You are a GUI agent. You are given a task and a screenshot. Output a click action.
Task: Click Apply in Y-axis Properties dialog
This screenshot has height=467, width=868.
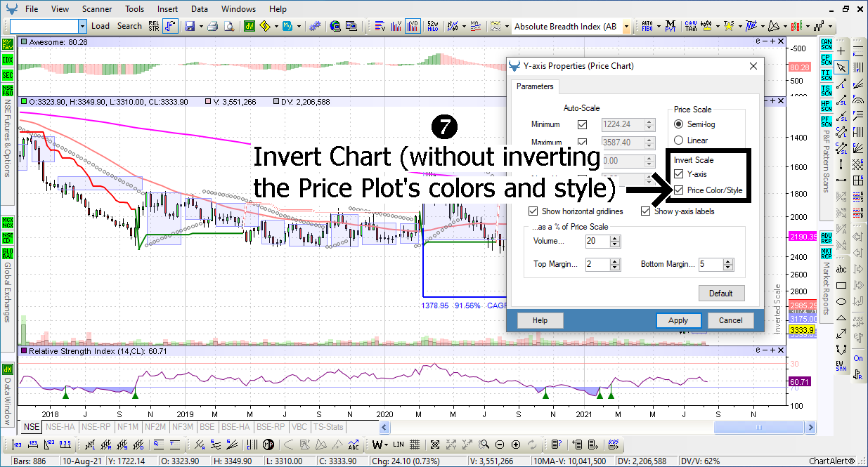(x=678, y=320)
